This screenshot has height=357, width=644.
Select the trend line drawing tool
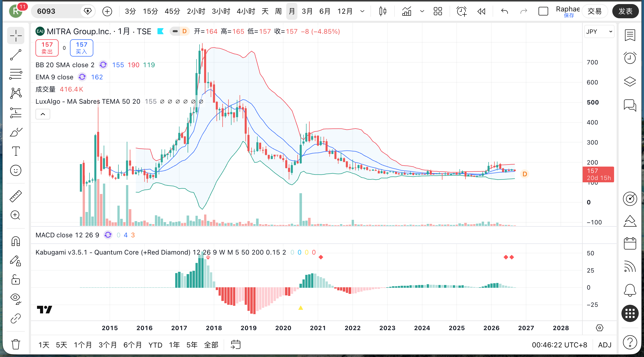pyautogui.click(x=16, y=55)
